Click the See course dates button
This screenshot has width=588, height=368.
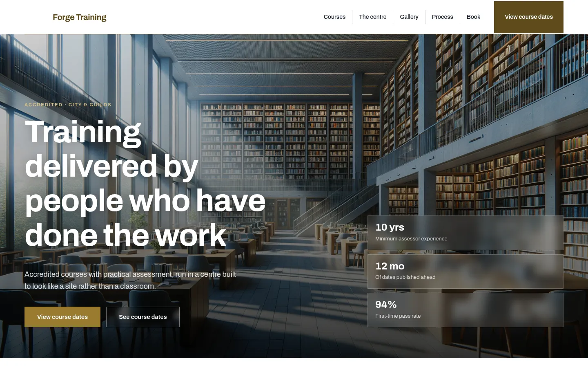tap(143, 317)
